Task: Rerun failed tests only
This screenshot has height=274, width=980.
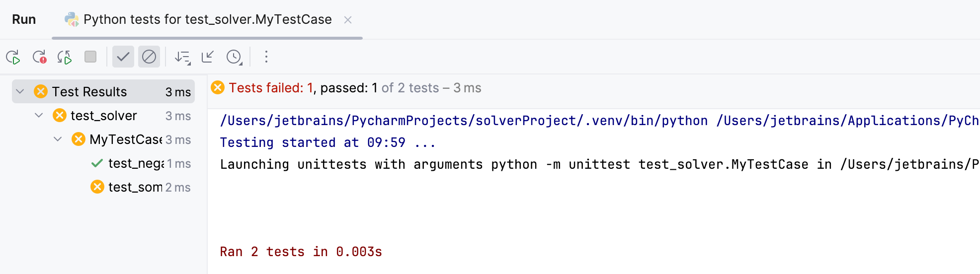Action: [x=39, y=57]
